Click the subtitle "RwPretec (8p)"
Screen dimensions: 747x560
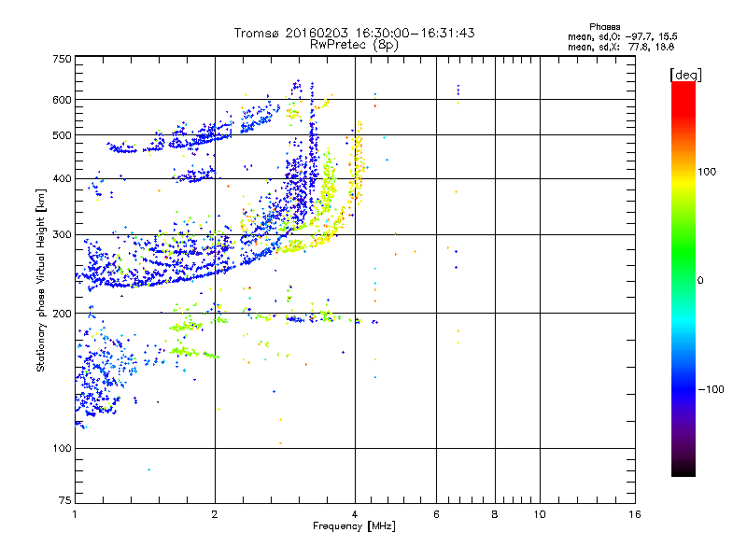coord(354,45)
